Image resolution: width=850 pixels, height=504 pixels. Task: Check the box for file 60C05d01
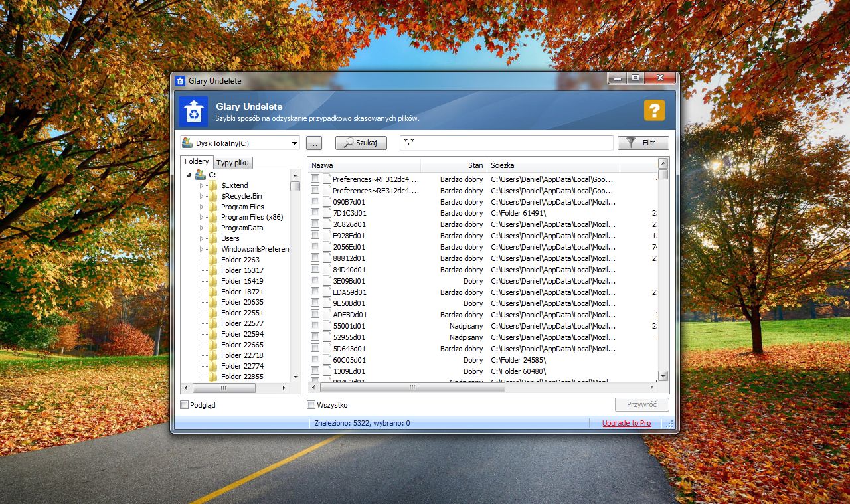pyautogui.click(x=315, y=359)
